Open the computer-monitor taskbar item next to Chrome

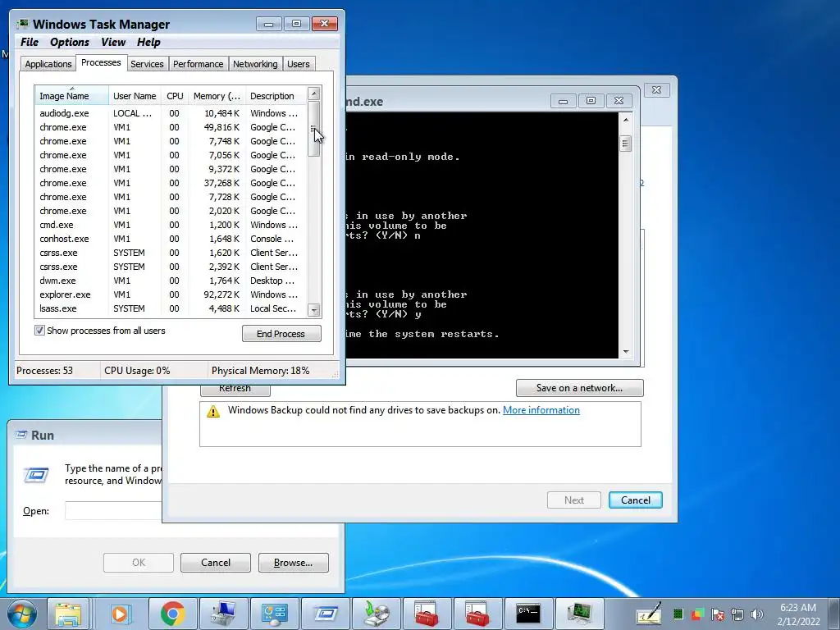(x=223, y=614)
